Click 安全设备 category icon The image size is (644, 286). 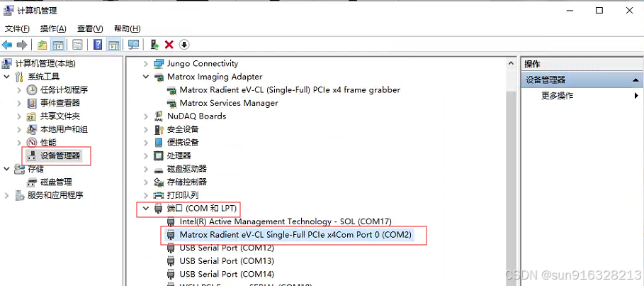tap(159, 130)
